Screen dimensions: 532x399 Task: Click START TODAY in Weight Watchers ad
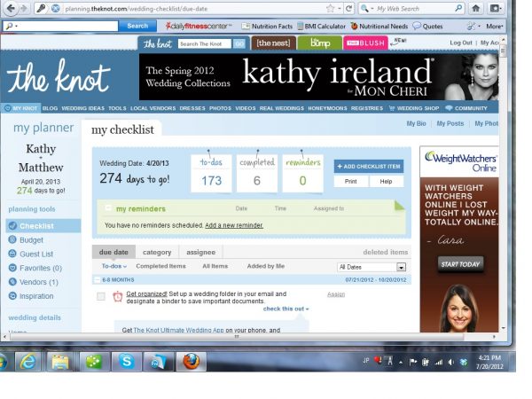(x=461, y=264)
